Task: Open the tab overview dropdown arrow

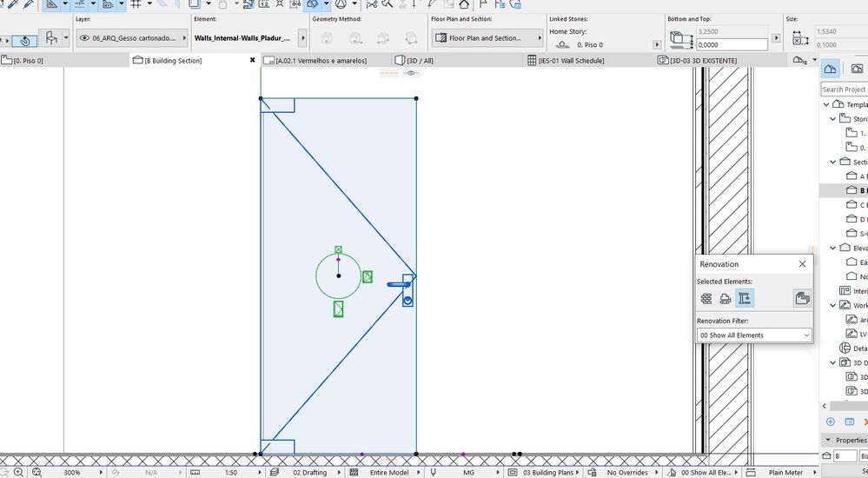Action: pyautogui.click(x=814, y=60)
